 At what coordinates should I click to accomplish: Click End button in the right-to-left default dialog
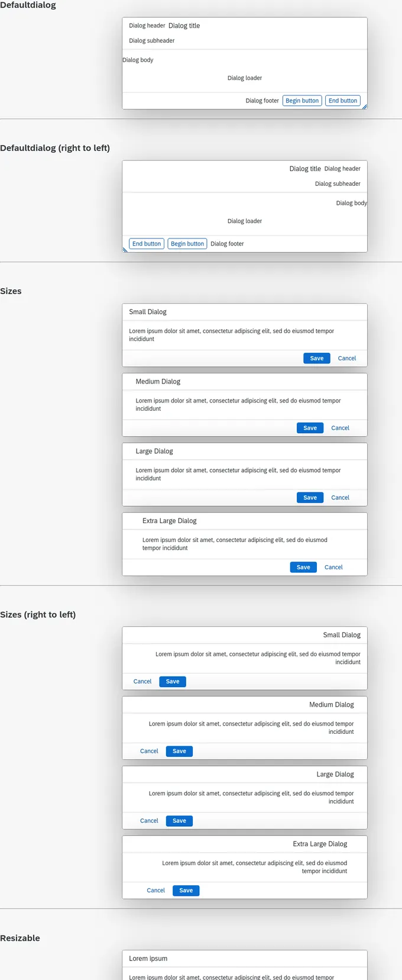click(147, 244)
